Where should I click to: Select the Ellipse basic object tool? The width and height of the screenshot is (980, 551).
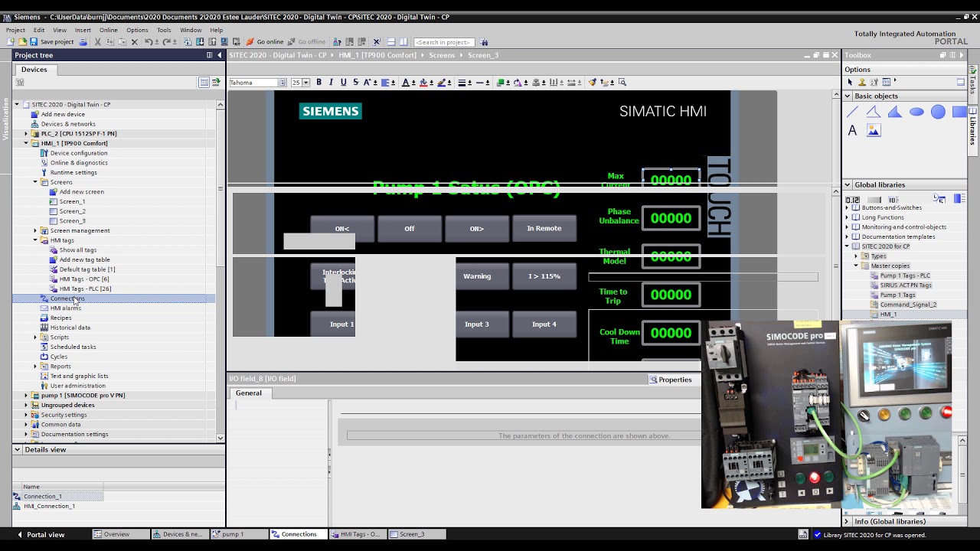[x=916, y=112]
